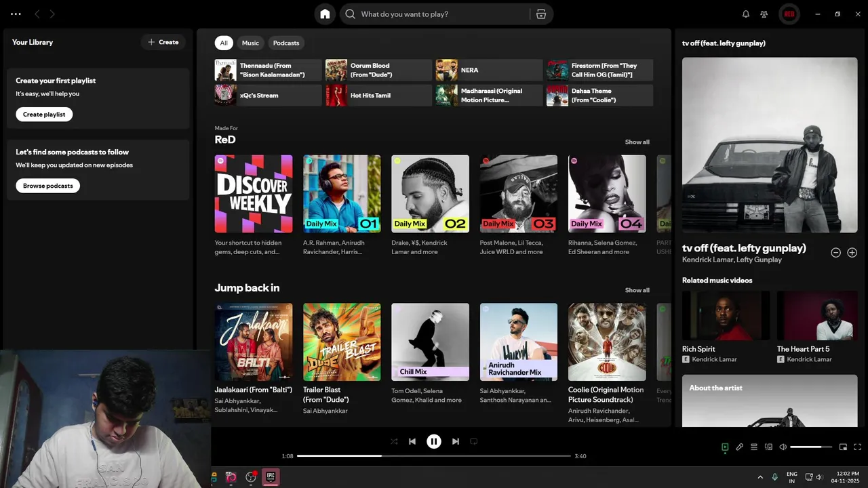The width and height of the screenshot is (868, 488).
Task: Open the miniplayer
Action: click(843, 447)
